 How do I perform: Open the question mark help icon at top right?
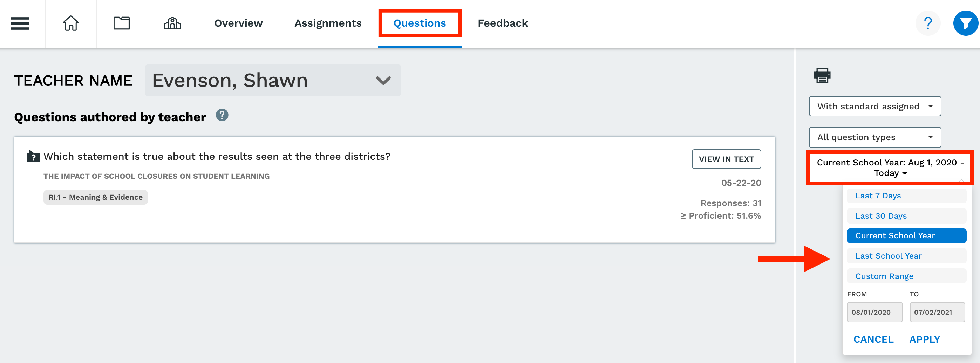coord(928,23)
